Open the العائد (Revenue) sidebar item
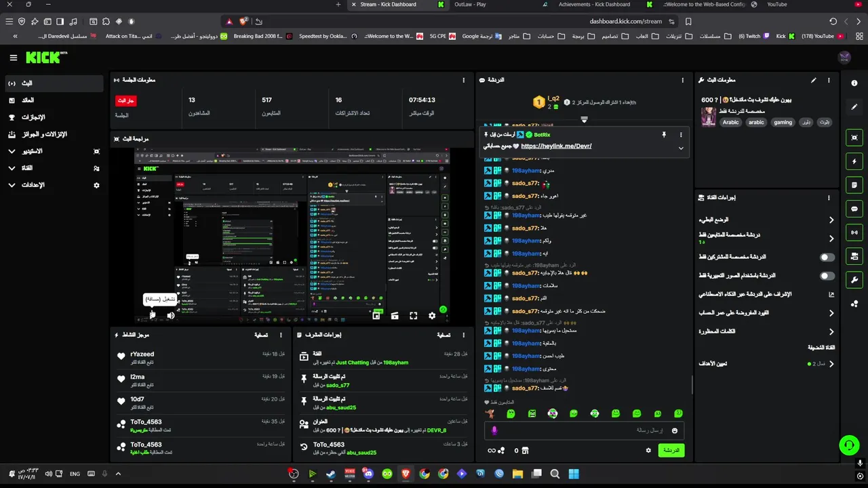 click(54, 100)
